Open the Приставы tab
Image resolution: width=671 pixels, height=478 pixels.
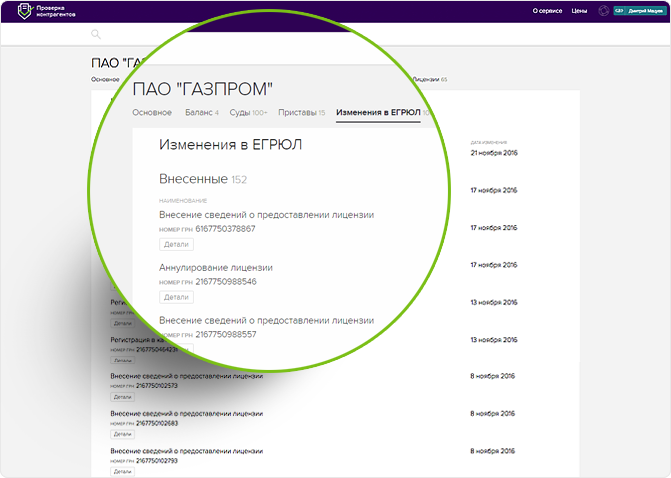[x=301, y=113]
